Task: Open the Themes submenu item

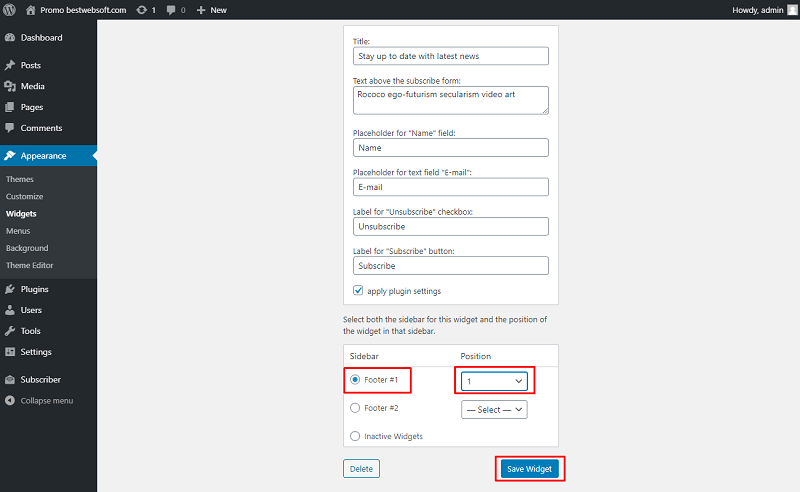Action: (x=20, y=179)
